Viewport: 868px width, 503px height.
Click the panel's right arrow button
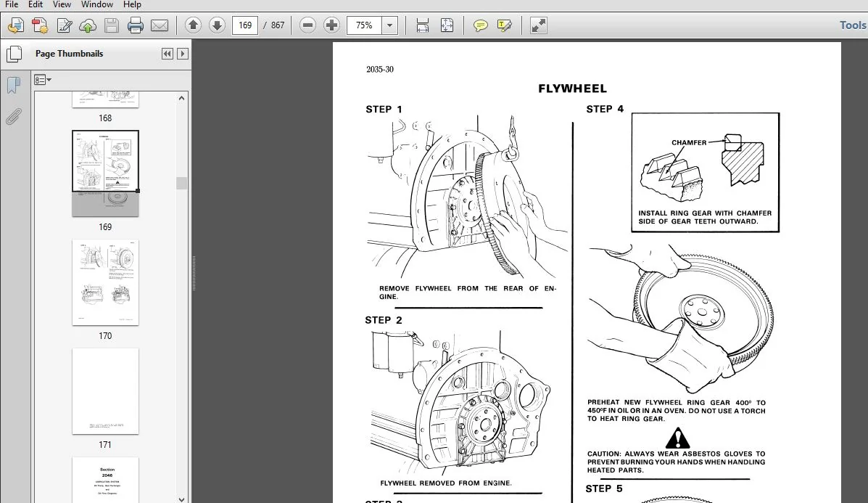point(182,54)
